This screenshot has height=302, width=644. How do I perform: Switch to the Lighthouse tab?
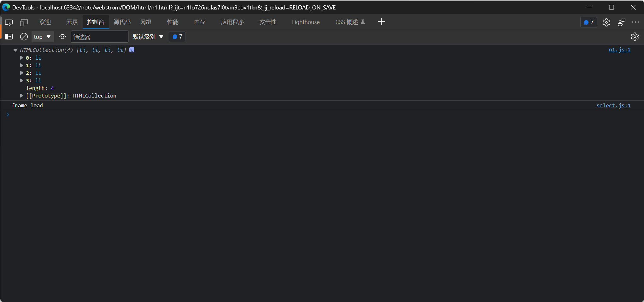coord(305,22)
